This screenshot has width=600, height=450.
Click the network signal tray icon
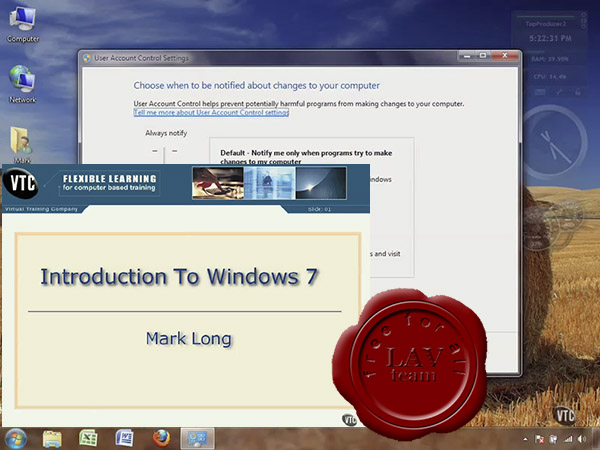569,439
